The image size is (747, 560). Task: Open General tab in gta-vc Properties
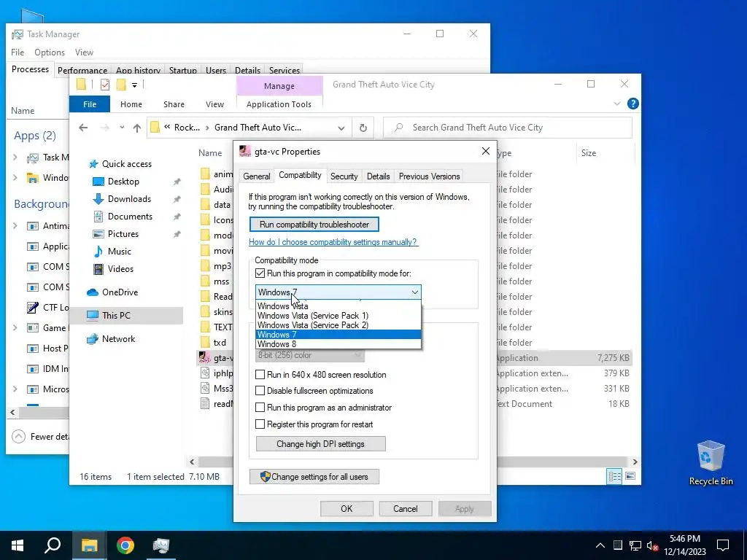coord(256,176)
